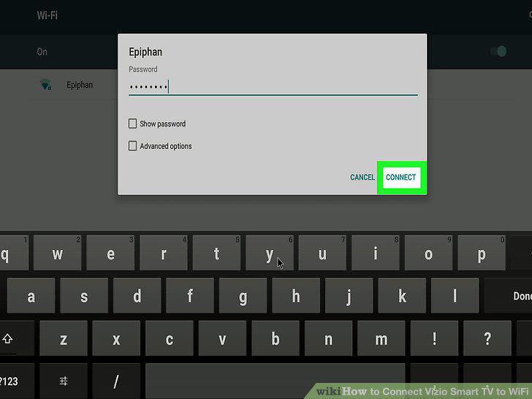Click CANCEL in the Epiphan dialog
The height and width of the screenshot is (399, 532).
click(362, 177)
